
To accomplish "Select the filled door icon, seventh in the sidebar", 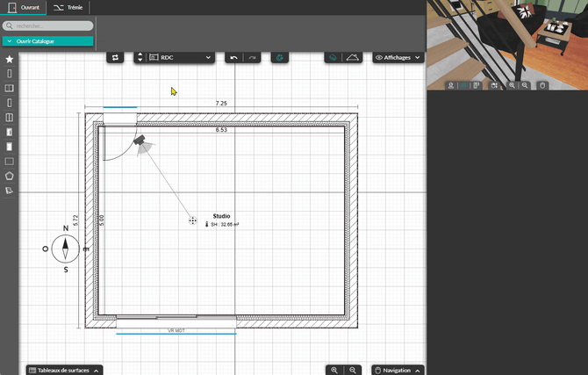I will point(10,147).
